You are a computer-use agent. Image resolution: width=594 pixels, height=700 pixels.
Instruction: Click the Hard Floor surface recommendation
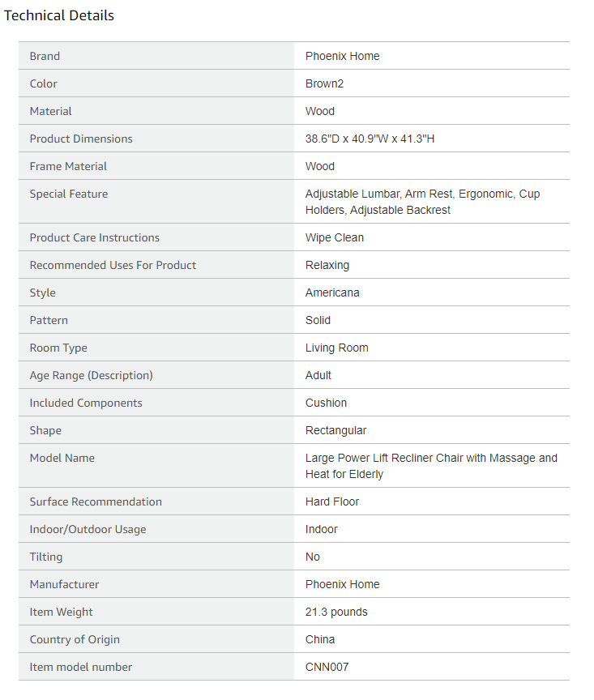(331, 502)
